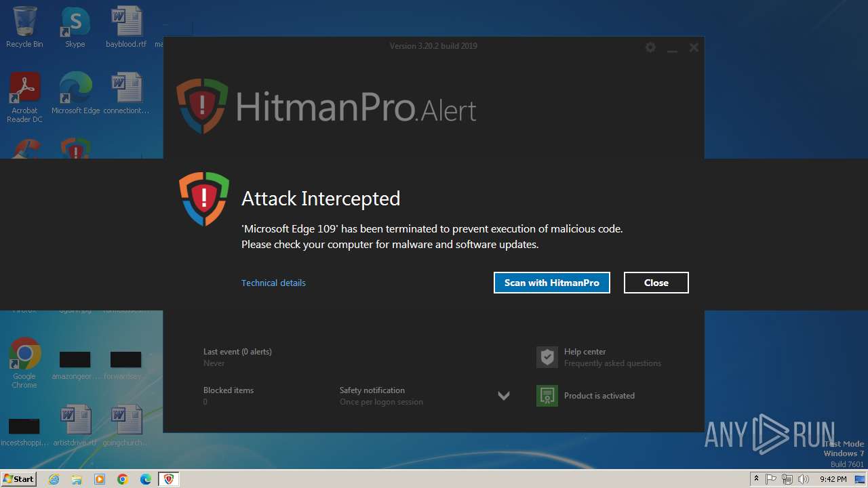This screenshot has height=488, width=868.
Task: Open the volume tray icon
Action: [804, 479]
